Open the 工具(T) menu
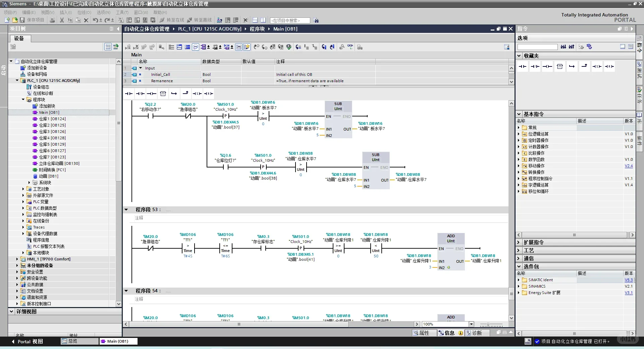Screen dimensions: 644x349 pos(122,12)
